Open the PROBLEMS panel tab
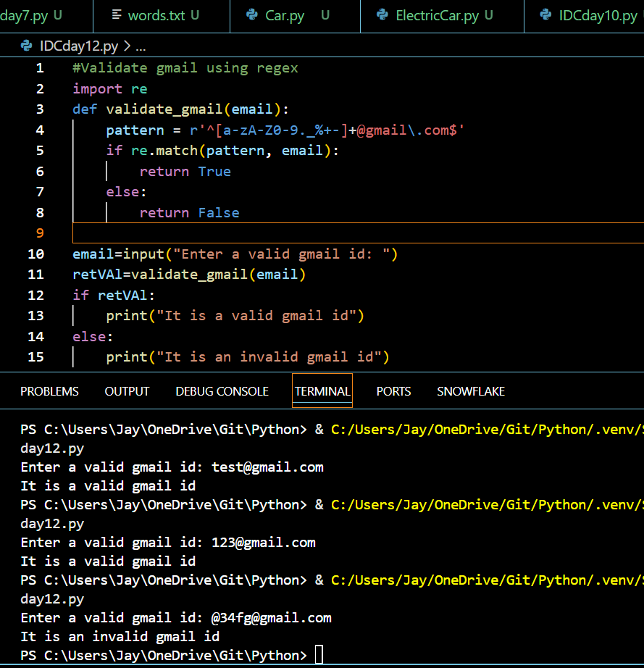 [49, 391]
